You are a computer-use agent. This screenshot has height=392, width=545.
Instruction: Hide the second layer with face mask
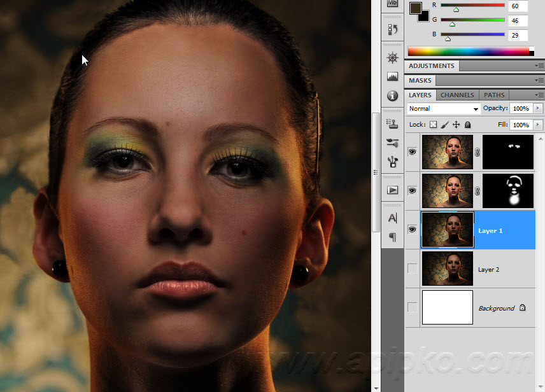[412, 191]
